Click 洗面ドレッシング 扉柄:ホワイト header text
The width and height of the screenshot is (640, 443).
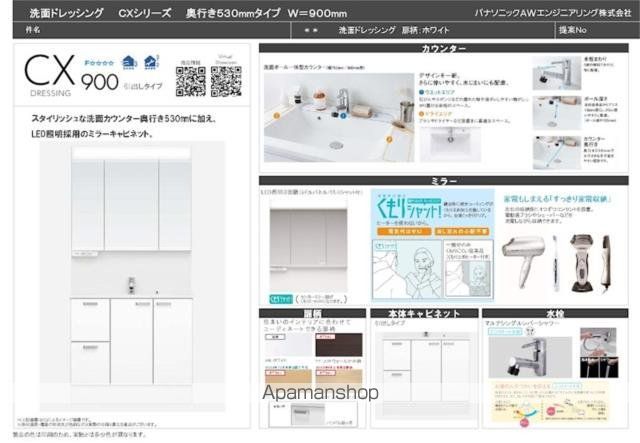click(394, 30)
